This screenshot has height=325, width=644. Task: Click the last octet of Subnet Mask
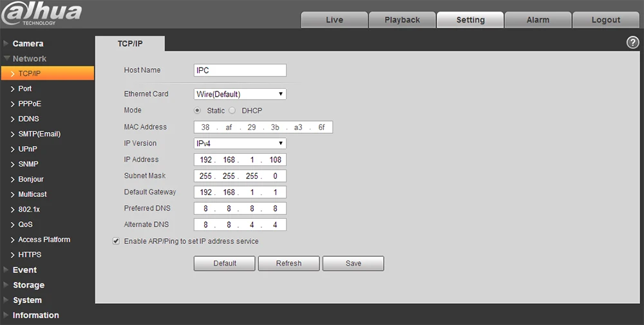point(275,176)
